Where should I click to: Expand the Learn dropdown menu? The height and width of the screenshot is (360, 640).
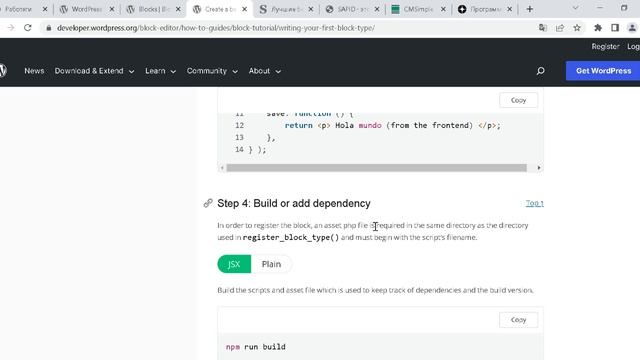160,71
